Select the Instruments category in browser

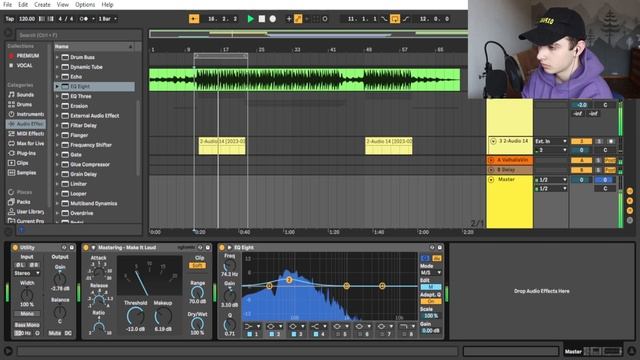[x=27, y=114]
